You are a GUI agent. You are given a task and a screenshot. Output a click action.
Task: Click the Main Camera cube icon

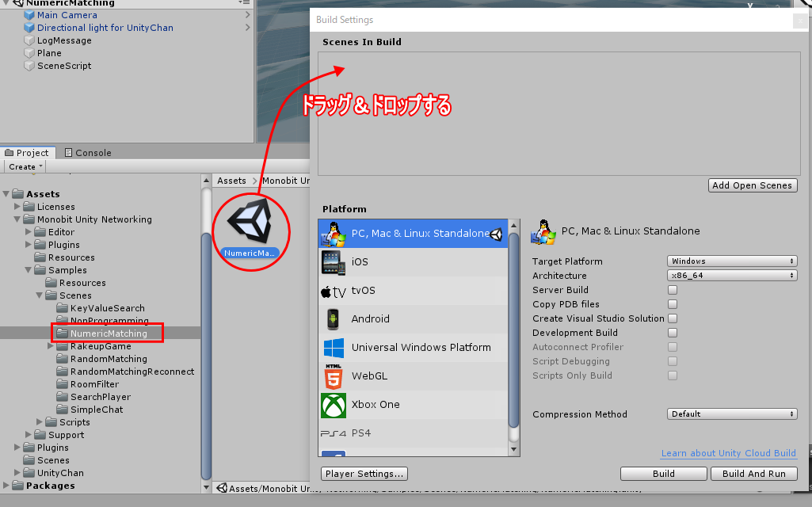pos(29,15)
